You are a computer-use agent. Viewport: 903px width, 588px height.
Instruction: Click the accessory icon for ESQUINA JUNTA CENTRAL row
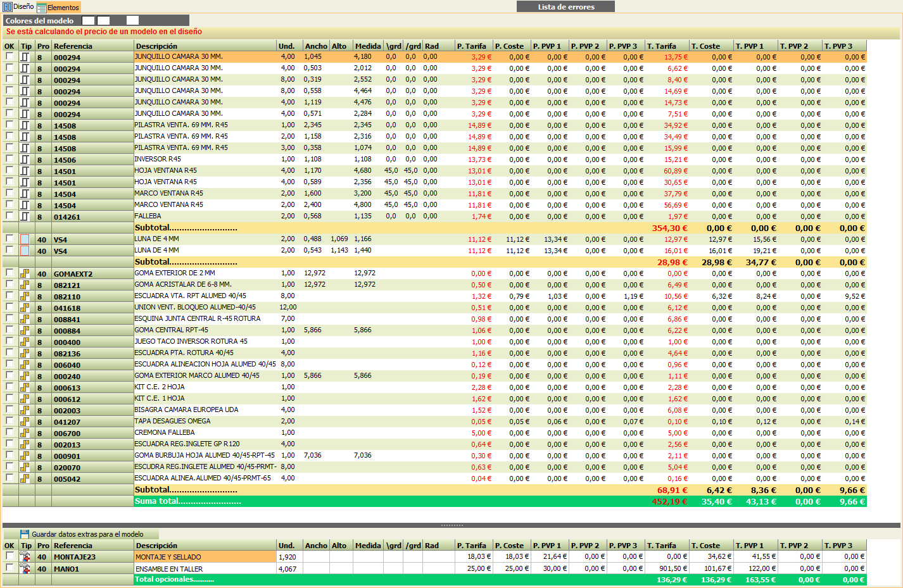point(25,319)
